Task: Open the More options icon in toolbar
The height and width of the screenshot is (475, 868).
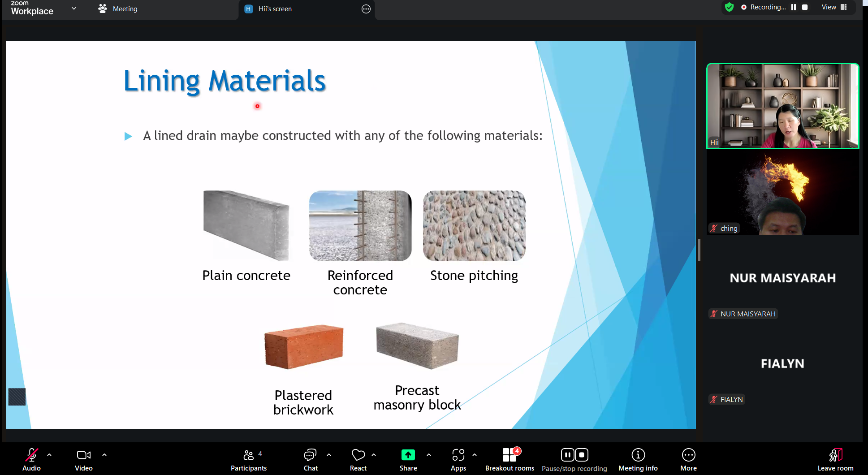Action: tap(688, 455)
